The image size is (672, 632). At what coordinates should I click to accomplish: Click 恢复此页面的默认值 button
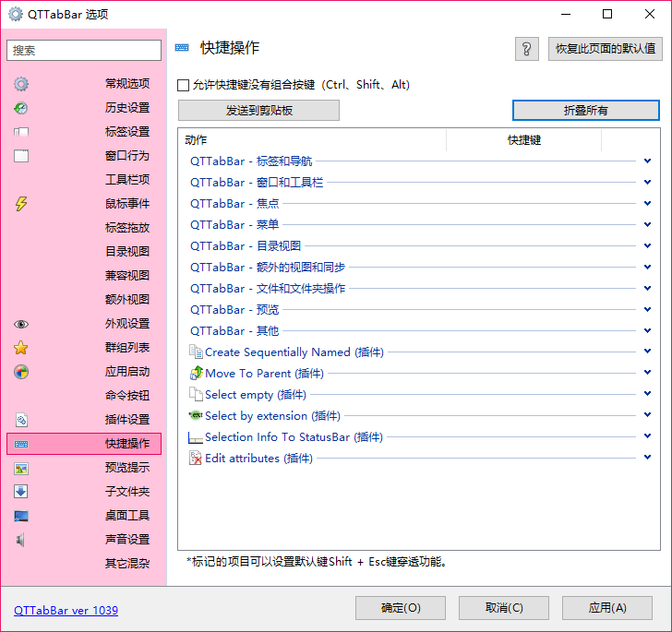coord(606,49)
